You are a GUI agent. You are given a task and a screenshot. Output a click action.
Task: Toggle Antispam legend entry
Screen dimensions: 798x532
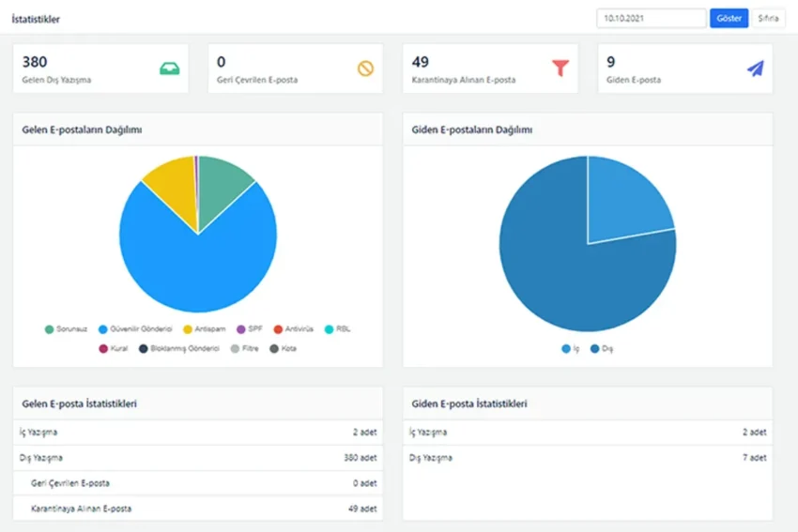coord(207,329)
